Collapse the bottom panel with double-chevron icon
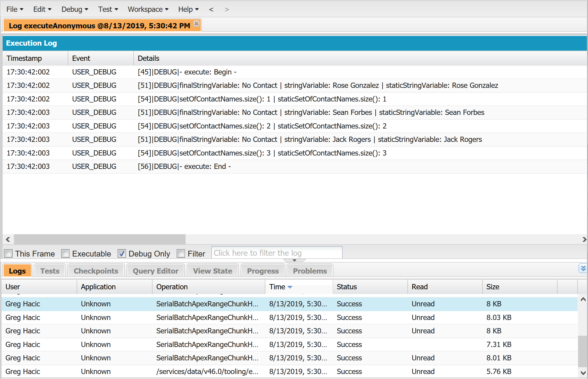 point(583,268)
